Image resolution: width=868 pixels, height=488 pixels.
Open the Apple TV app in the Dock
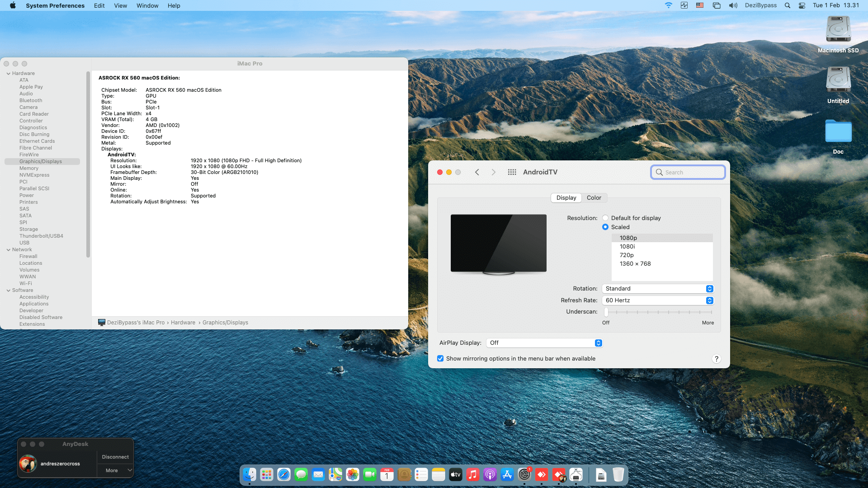(x=456, y=474)
